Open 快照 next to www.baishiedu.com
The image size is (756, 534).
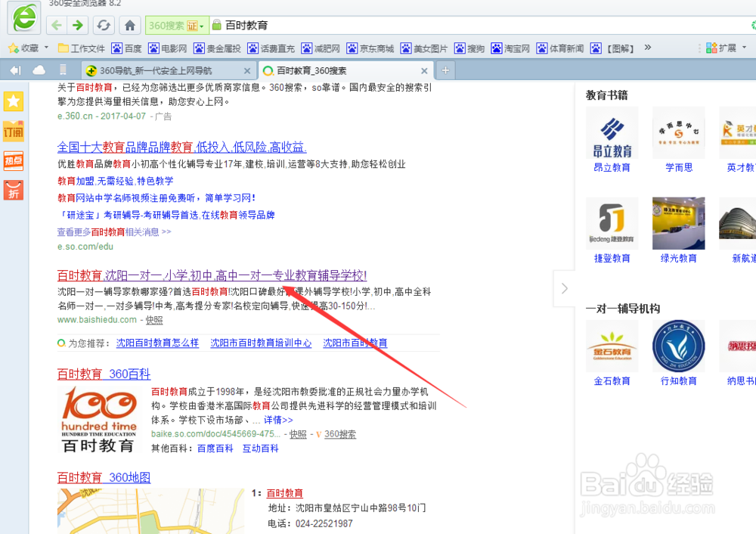click(x=154, y=320)
